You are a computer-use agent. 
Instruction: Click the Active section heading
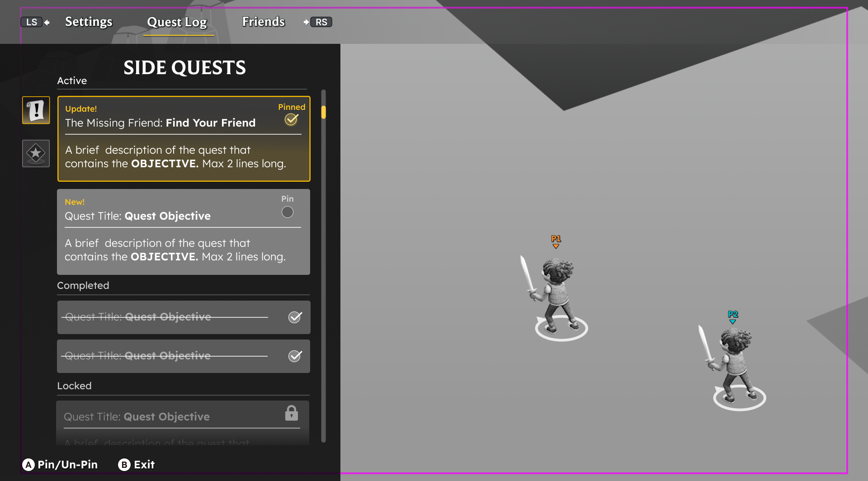[72, 81]
